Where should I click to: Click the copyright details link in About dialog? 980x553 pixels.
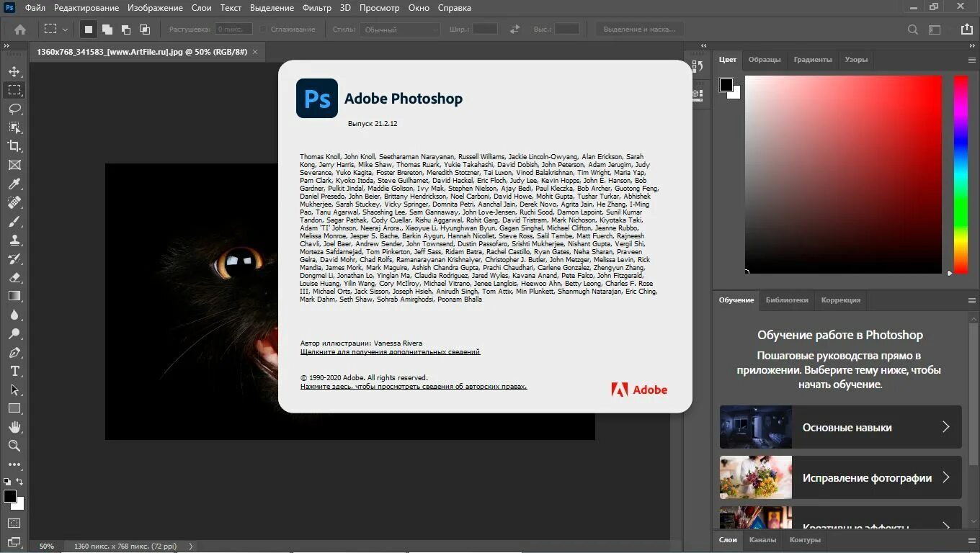tap(414, 387)
